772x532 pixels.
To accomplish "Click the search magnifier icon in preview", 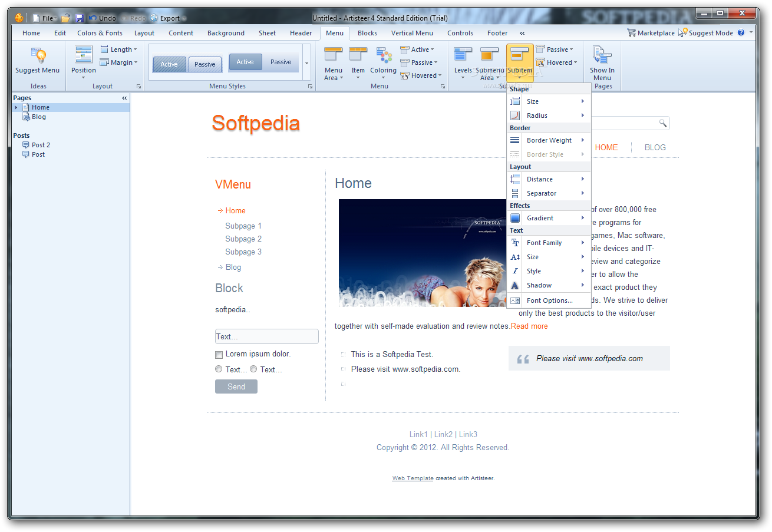I will [x=663, y=123].
